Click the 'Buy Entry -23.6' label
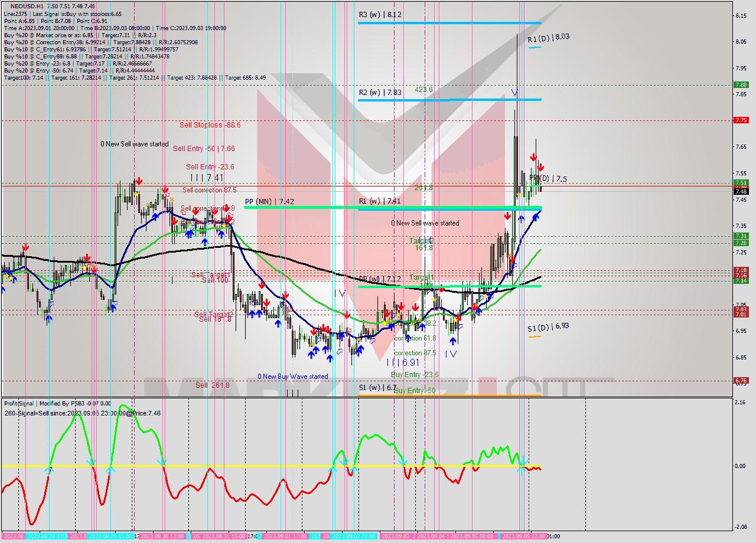 point(415,375)
